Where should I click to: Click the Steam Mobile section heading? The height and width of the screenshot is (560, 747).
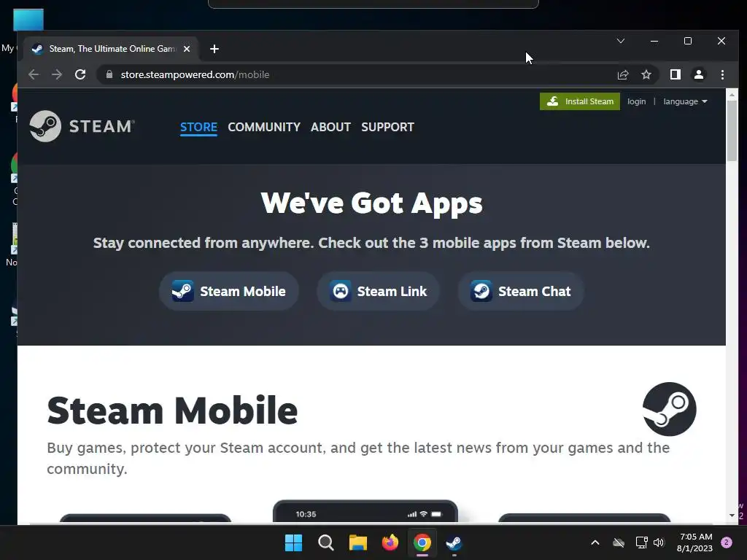[172, 411]
